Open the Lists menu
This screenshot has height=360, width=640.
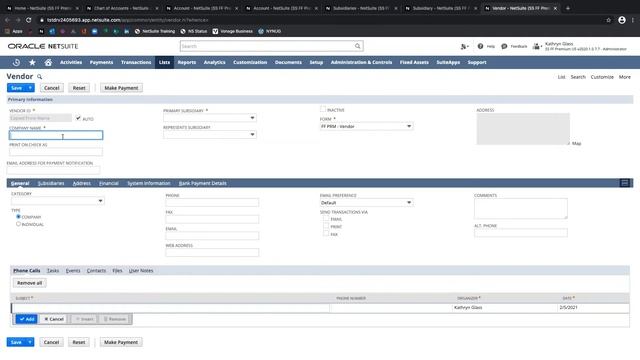(164, 62)
